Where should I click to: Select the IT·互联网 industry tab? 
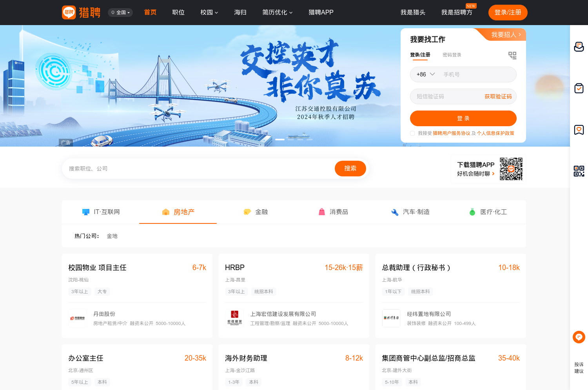101,212
